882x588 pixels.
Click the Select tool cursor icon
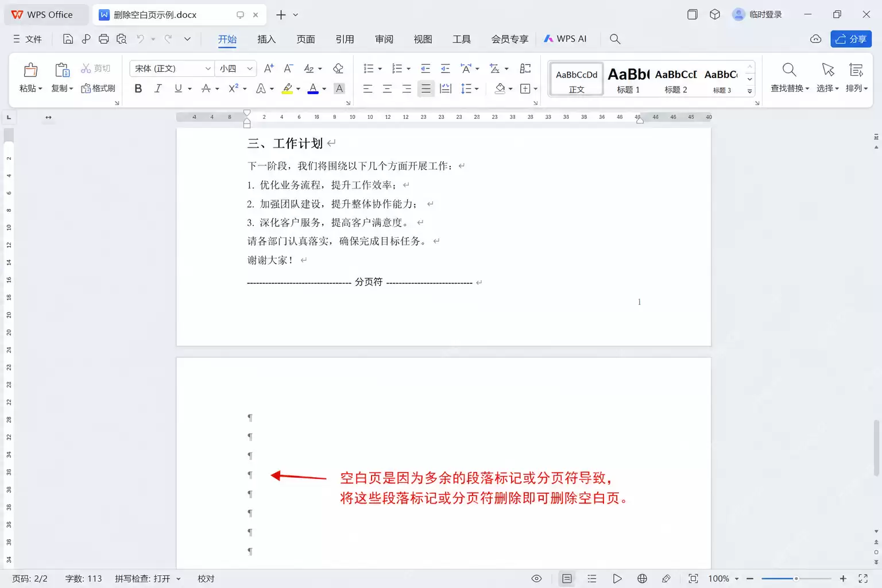point(827,70)
